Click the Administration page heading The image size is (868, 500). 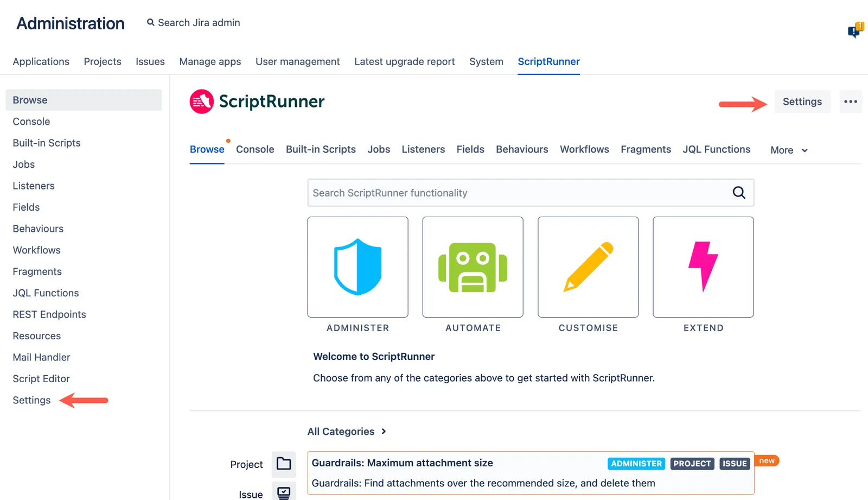71,23
